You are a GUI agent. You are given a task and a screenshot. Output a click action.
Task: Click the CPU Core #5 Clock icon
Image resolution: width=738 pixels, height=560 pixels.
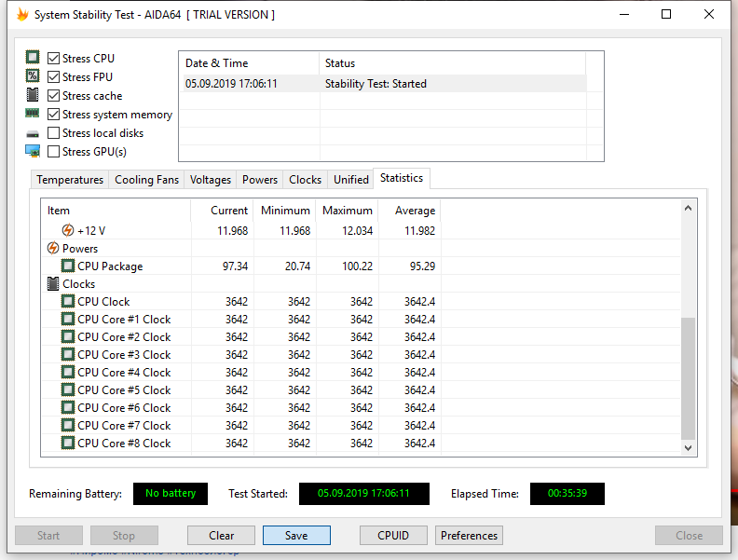68,389
